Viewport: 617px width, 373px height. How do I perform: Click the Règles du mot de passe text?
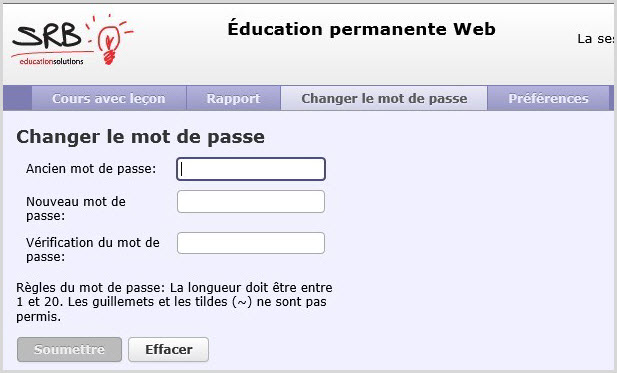coord(174,302)
